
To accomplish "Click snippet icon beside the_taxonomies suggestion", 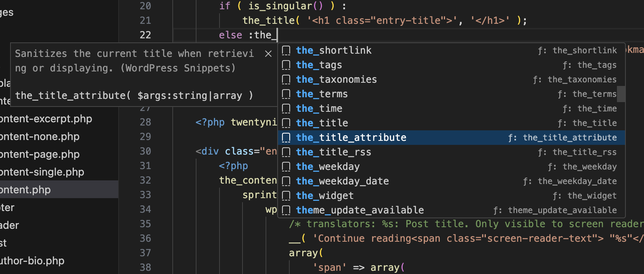I will pyautogui.click(x=286, y=79).
